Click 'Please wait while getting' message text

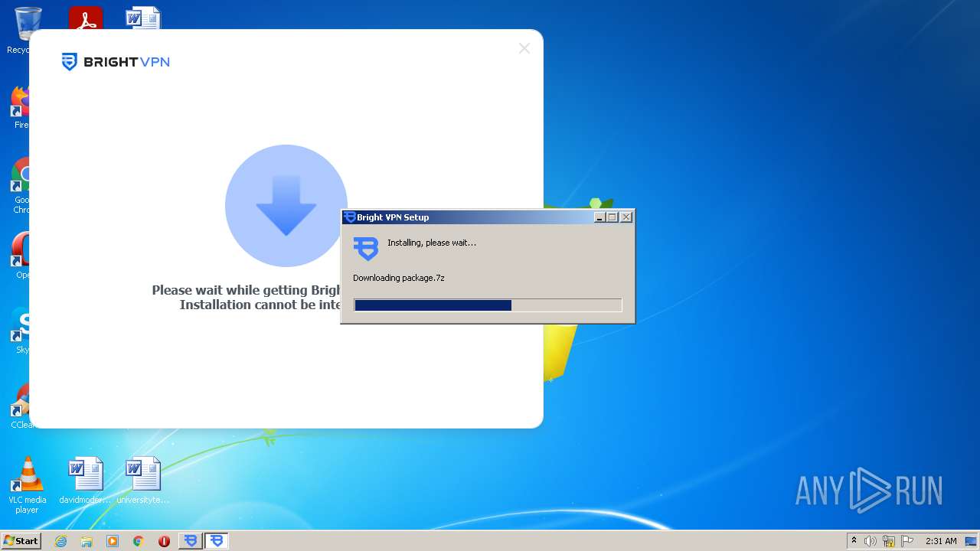(x=230, y=290)
